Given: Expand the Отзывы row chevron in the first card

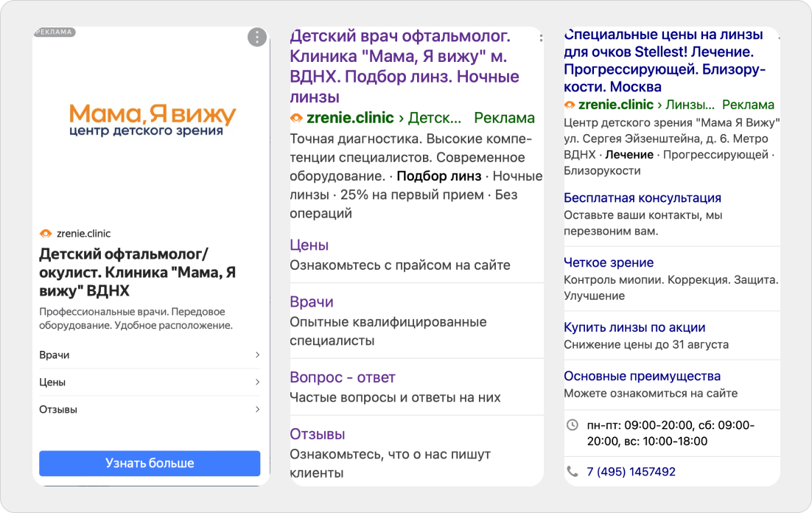Looking at the screenshot, I should (257, 409).
